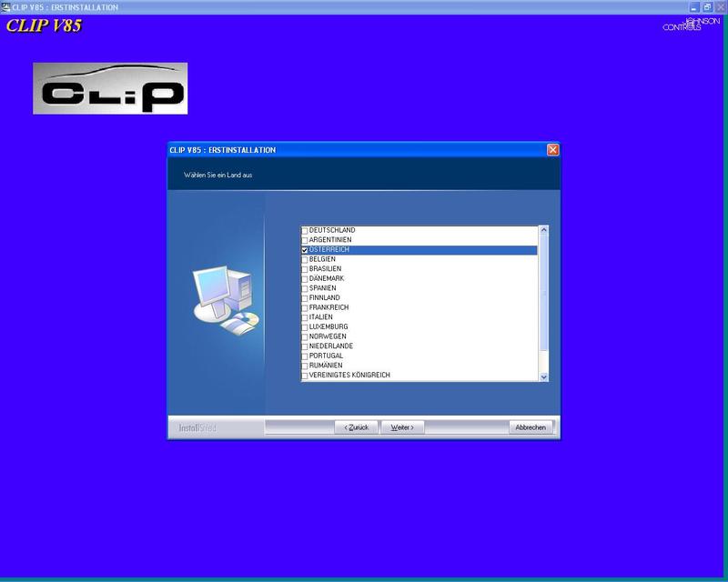
Task: Uncheck the ÖSTERREICH checkbox
Action: click(305, 250)
